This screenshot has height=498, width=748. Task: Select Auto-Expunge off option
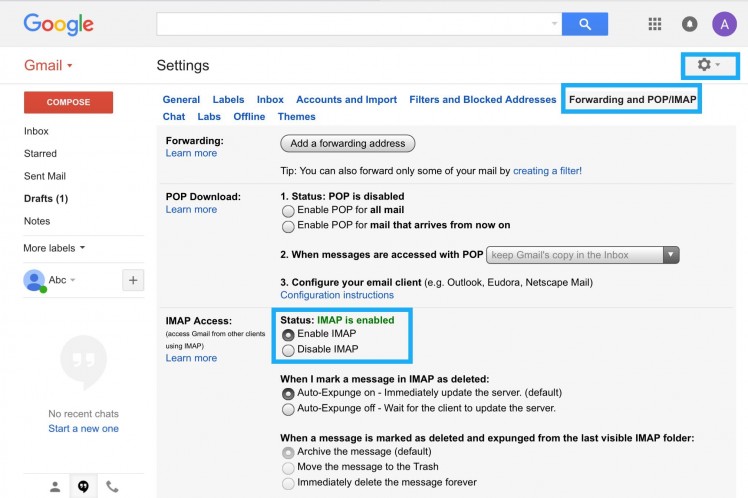click(x=289, y=409)
